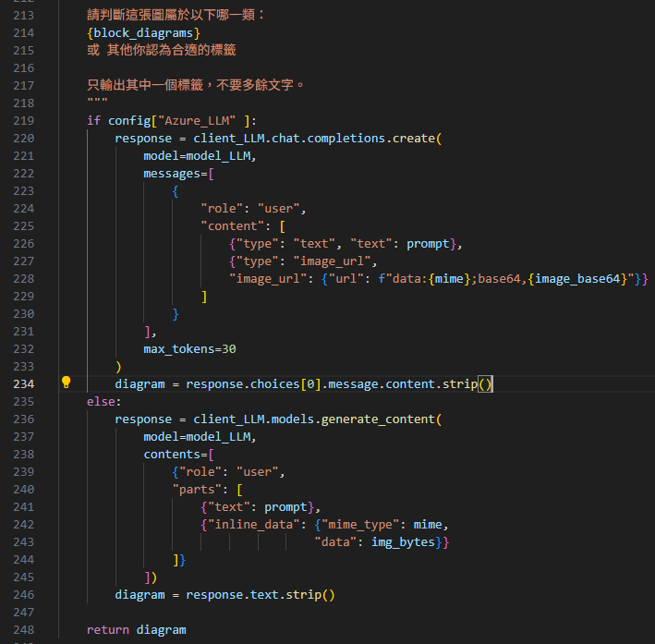
Task: Click line number 248 in gutter
Action: click(24, 630)
